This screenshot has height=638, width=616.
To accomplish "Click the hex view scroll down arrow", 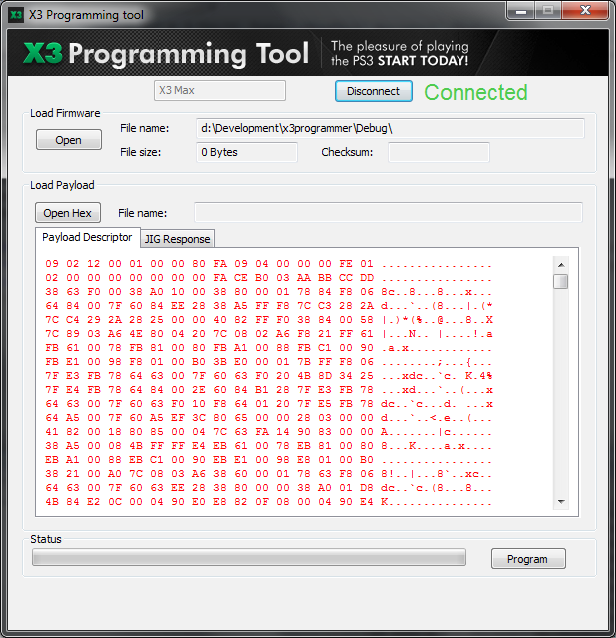I will [x=561, y=501].
